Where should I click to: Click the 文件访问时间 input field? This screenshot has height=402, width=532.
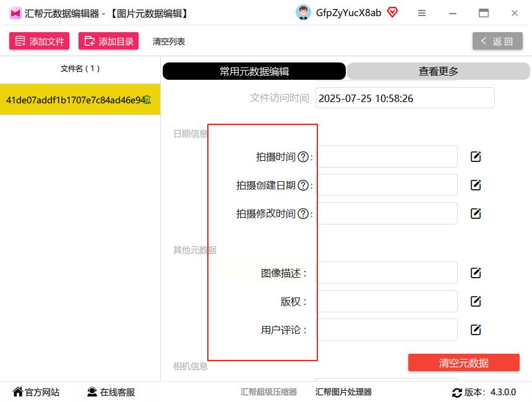[x=405, y=98]
